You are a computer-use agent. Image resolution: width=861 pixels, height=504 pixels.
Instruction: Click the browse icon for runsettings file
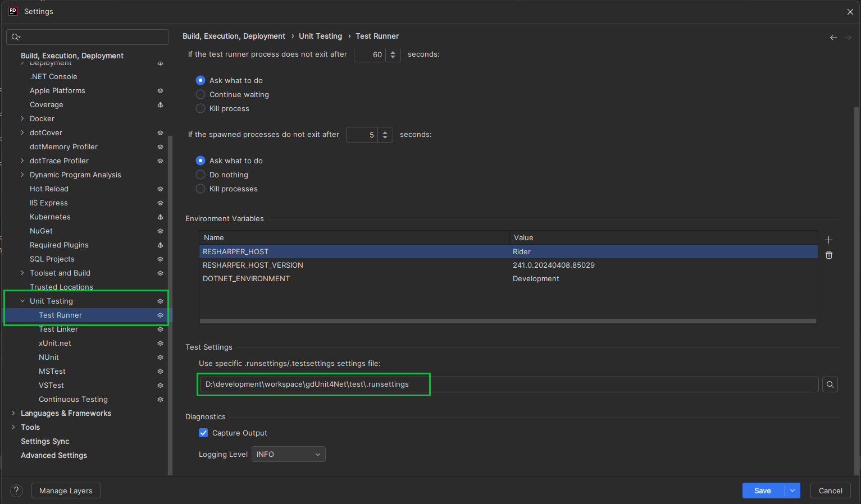(x=830, y=384)
